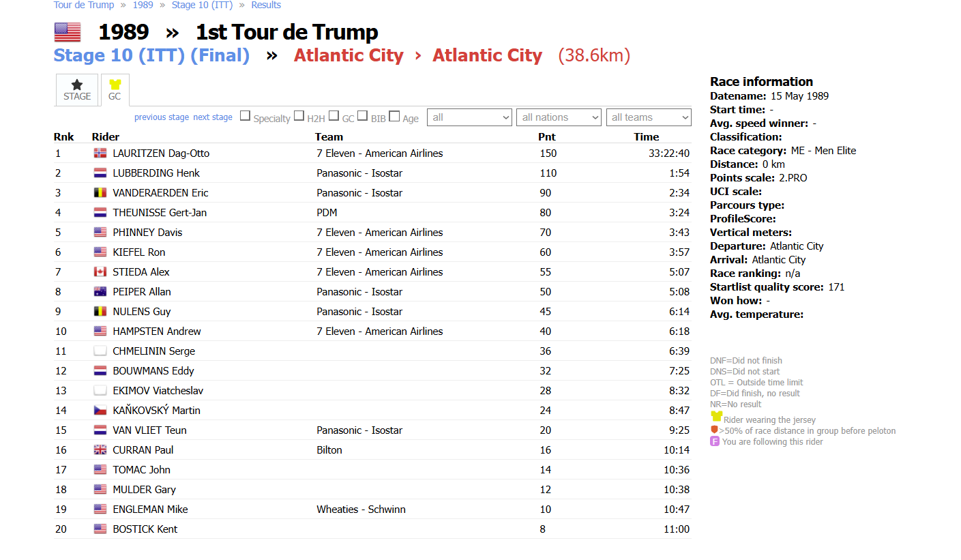Click the Team column header
The height and width of the screenshot is (560, 961).
coord(329,137)
